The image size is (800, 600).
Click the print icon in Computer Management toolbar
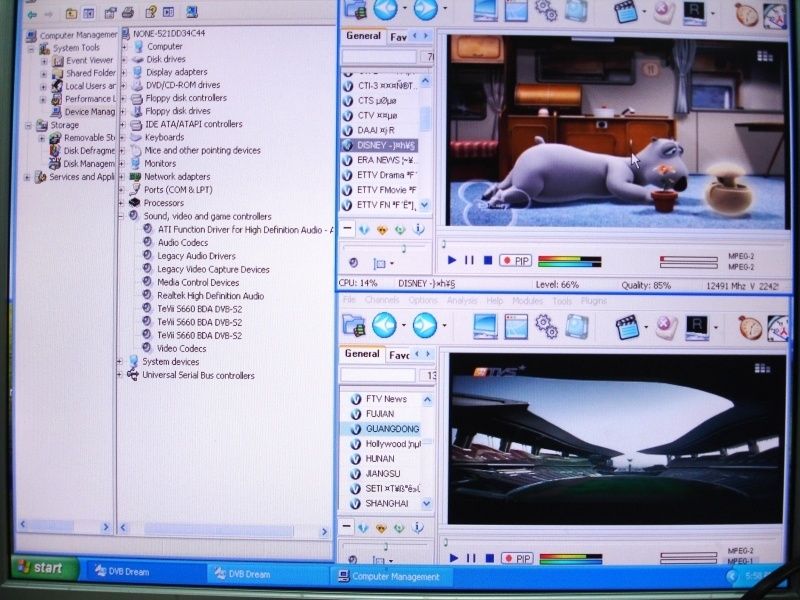click(127, 13)
